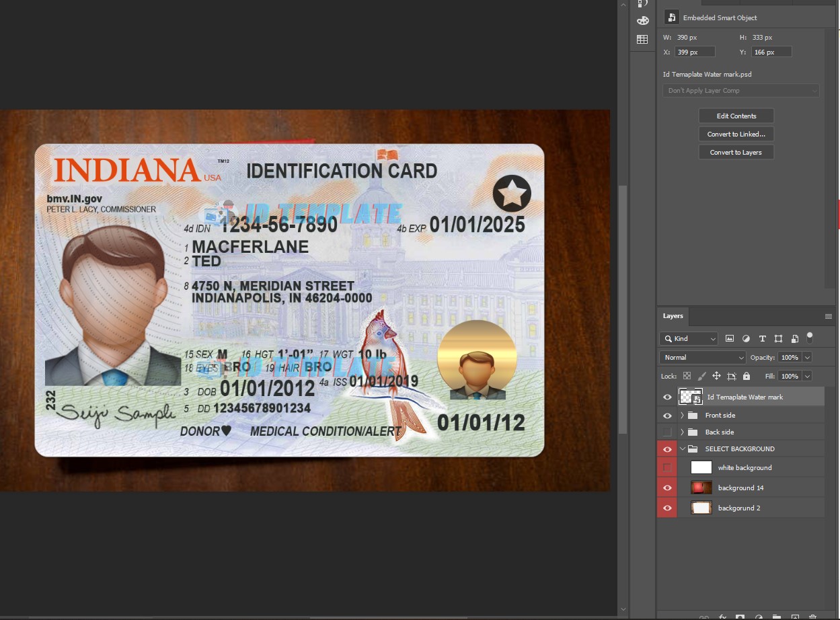The width and height of the screenshot is (840, 620).
Task: Click the Opacity 100% value field
Action: coord(790,358)
